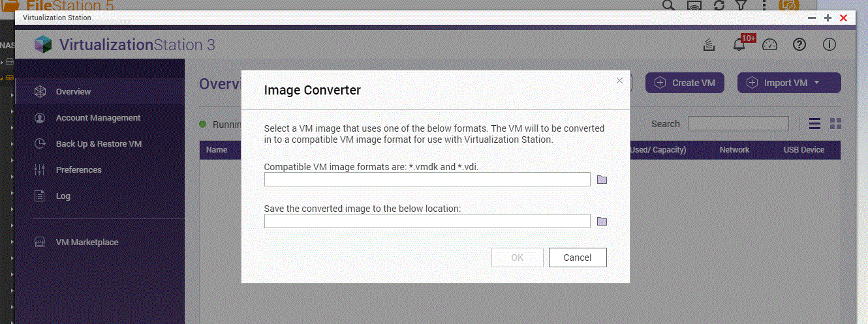The width and height of the screenshot is (868, 324).
Task: Open the info icon in header
Action: point(829,45)
